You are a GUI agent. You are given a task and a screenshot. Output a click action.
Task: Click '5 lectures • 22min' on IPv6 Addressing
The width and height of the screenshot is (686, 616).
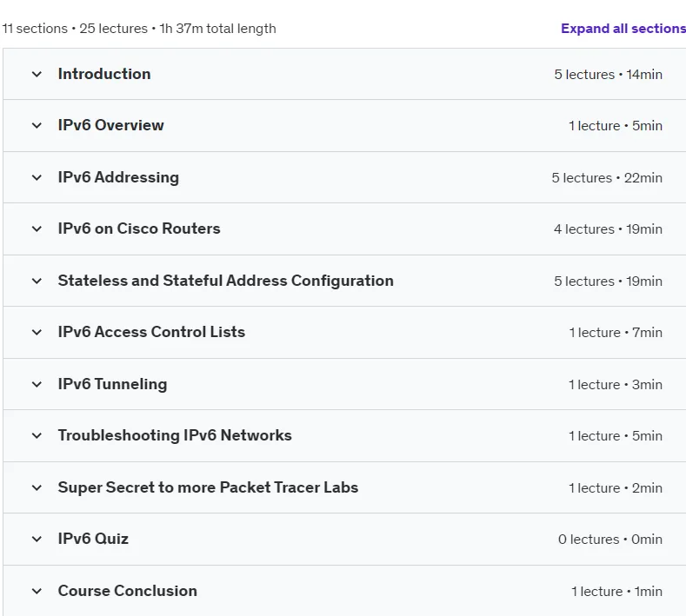click(607, 178)
